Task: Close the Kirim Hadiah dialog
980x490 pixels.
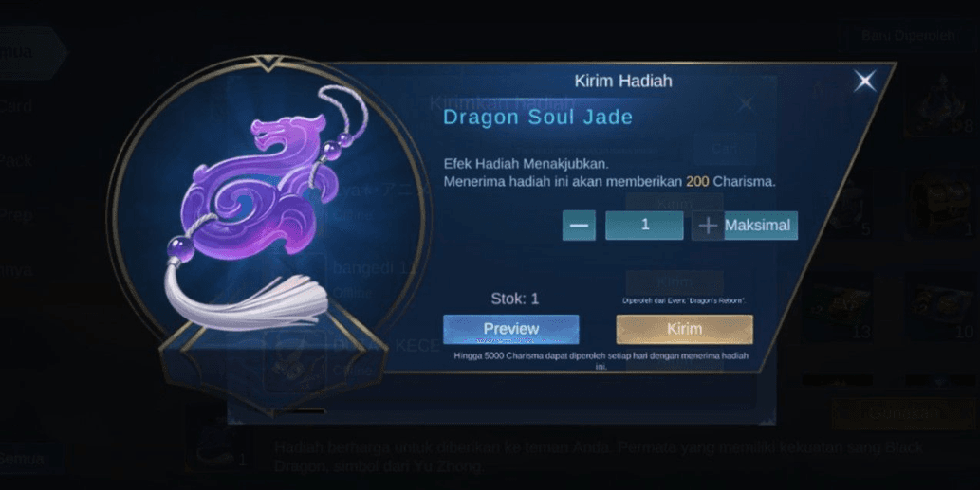Action: [865, 81]
